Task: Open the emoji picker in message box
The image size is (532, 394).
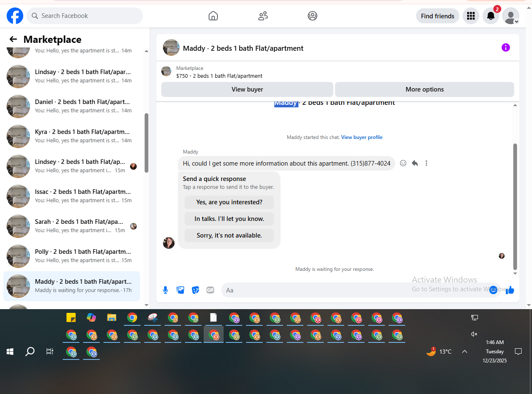Action: [493, 290]
